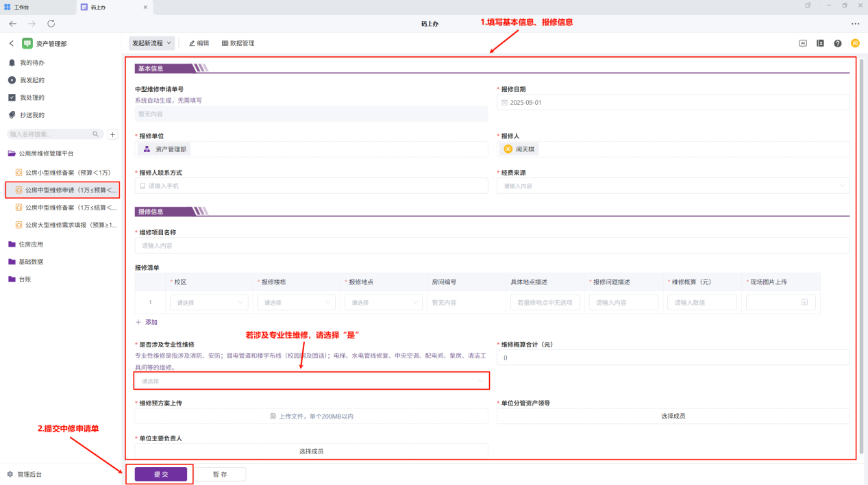Open the 报修日期 calendar field

tap(673, 102)
